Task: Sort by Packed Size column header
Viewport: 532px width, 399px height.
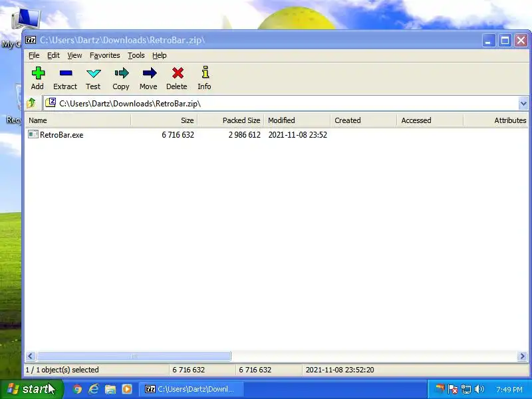Action: coord(231,120)
